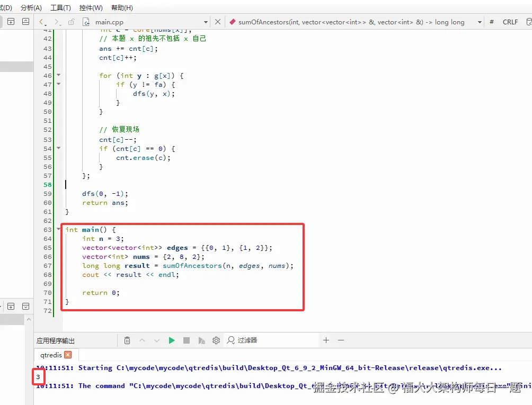Open the 控件(W) menu

[91, 7]
